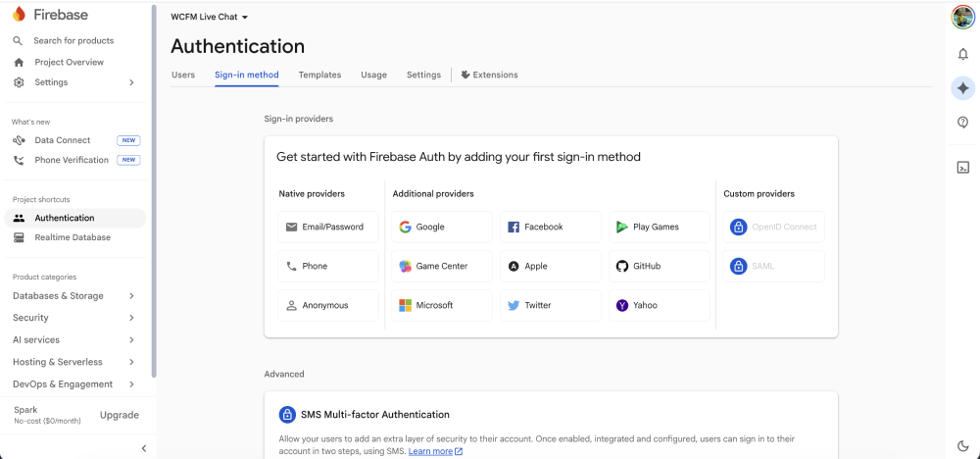The height and width of the screenshot is (459, 980).
Task: Open the Templates tab
Action: tap(319, 75)
